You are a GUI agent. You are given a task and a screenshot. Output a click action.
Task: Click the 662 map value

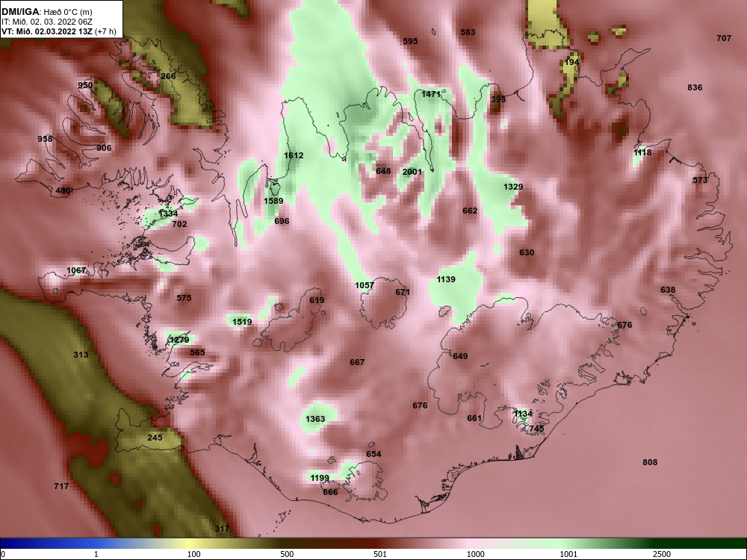click(470, 211)
